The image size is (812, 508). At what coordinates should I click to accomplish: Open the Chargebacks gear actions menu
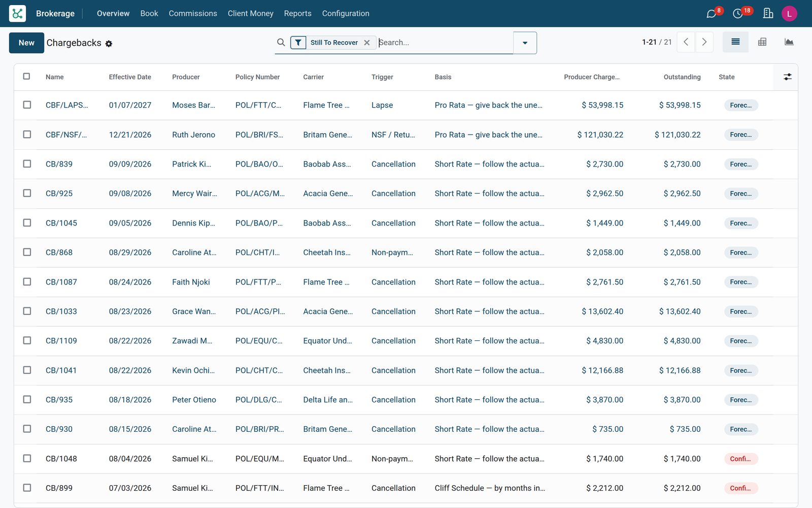[x=109, y=44]
